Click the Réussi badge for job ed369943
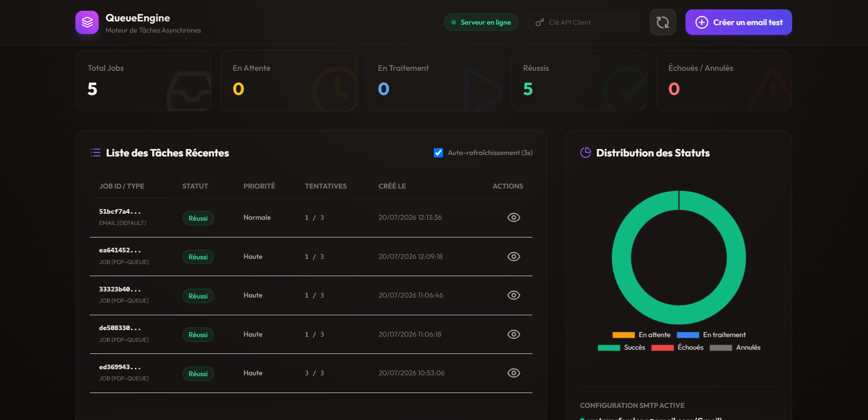Viewport: 868px width, 420px height. (198, 374)
